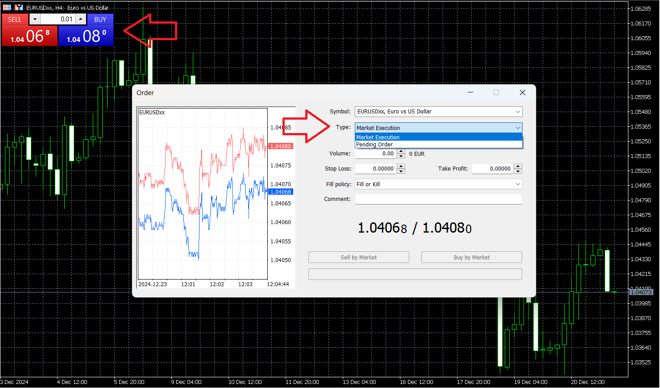The height and width of the screenshot is (388, 660).
Task: Click the EURUSD chart icon in title
Action: coord(19,8)
